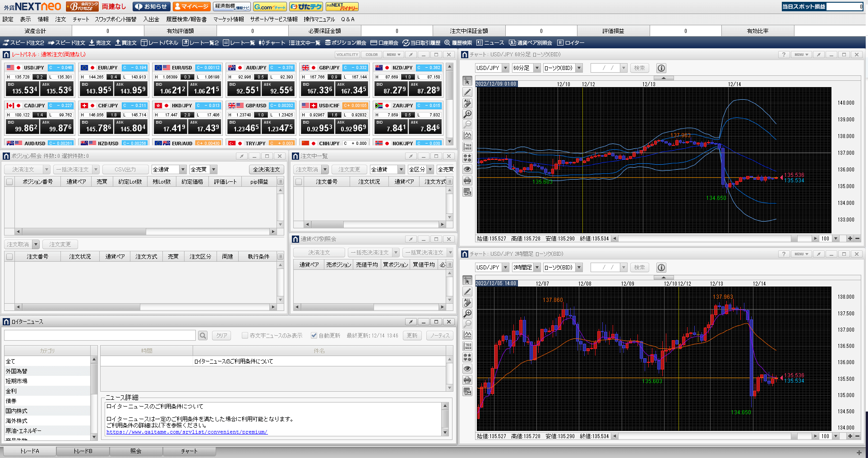Zoom out with magnifier minus in 60分足 chart
The image size is (868, 458).
pos(467,125)
